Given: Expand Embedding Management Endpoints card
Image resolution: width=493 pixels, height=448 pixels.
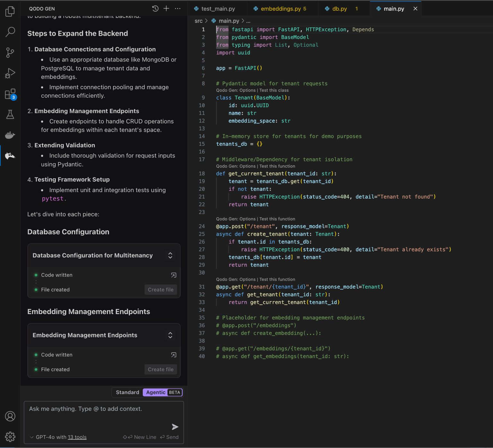Looking at the screenshot, I should 170,335.
